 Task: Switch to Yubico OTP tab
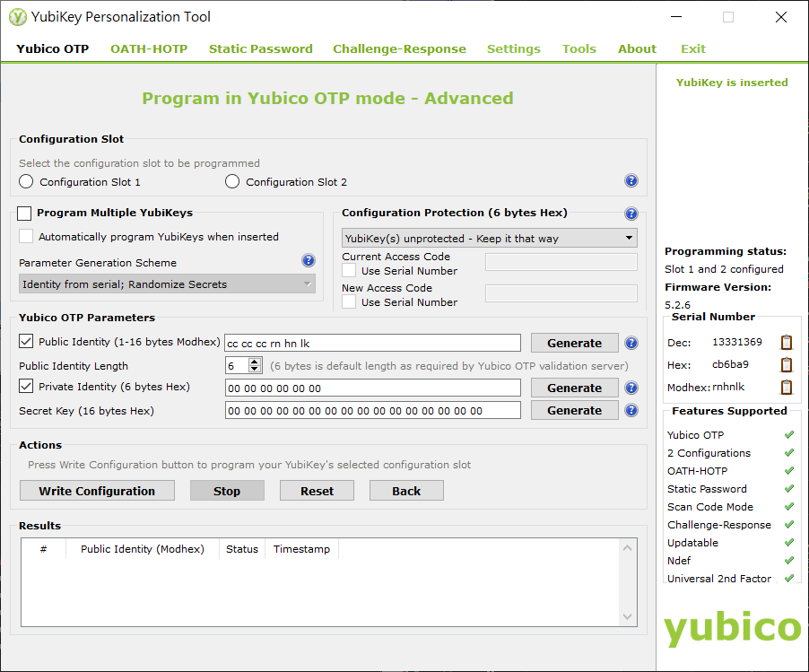click(x=52, y=49)
